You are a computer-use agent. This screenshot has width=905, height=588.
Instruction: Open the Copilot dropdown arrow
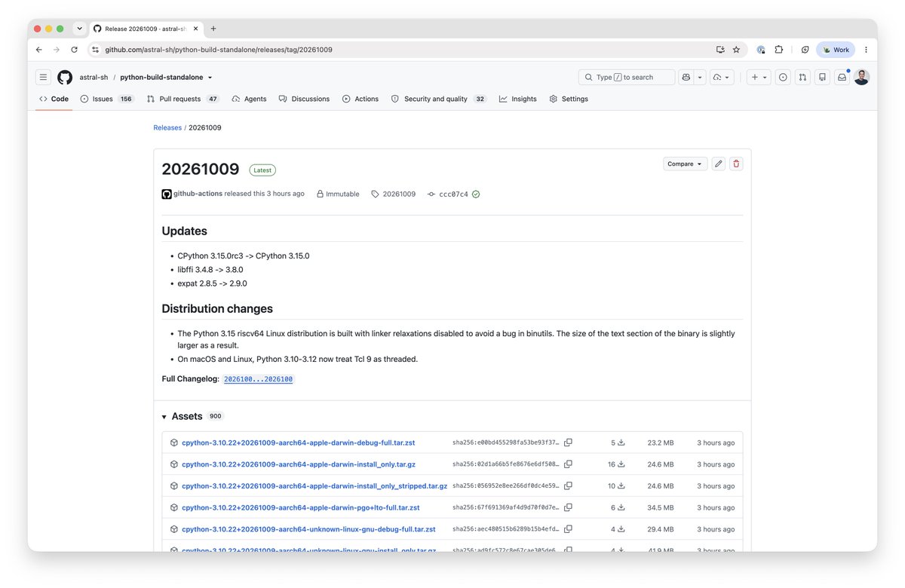[700, 77]
